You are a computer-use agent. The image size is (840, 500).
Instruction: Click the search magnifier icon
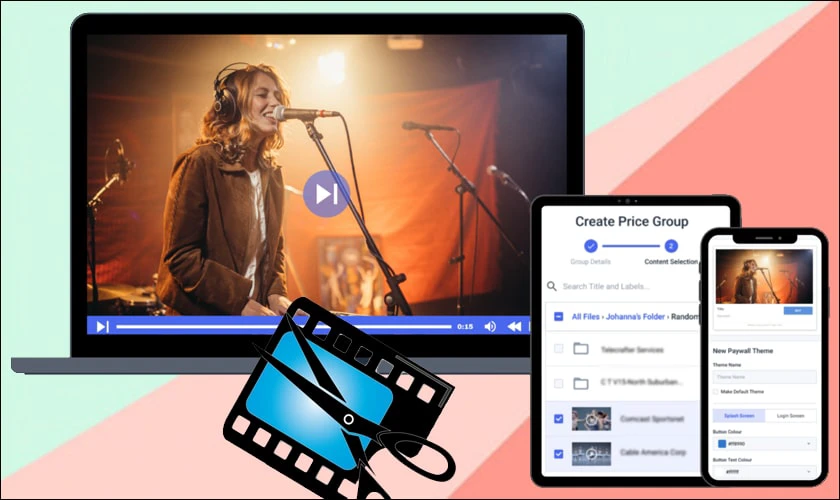tap(552, 286)
